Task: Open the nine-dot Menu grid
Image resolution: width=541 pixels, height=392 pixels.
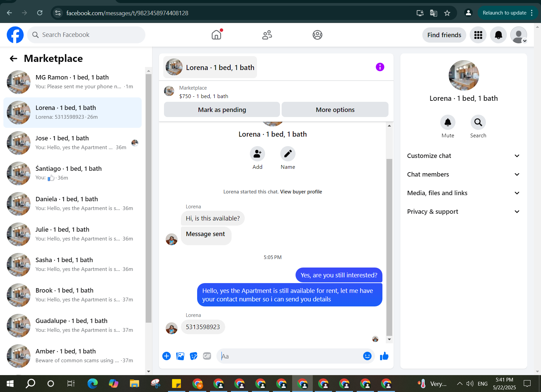Action: (478, 35)
